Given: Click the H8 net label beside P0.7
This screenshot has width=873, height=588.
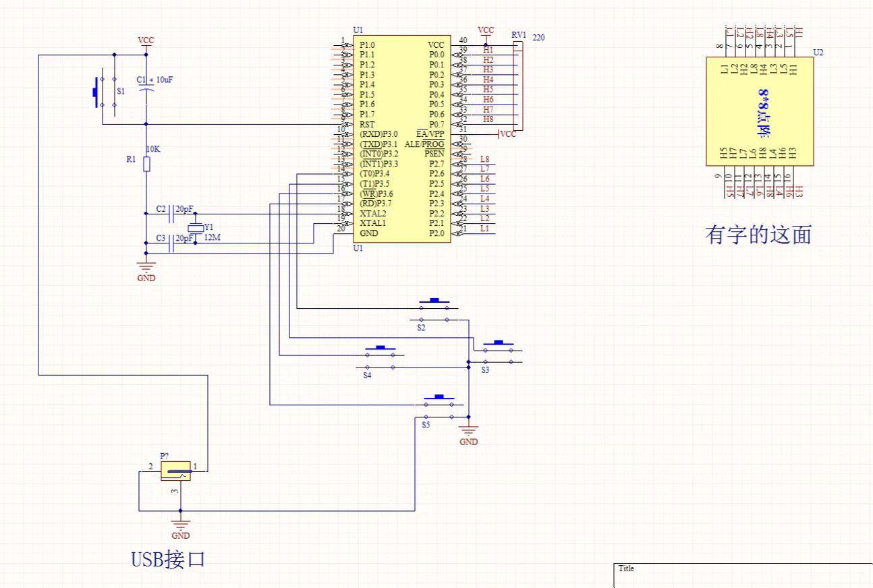Looking at the screenshot, I should [488, 119].
